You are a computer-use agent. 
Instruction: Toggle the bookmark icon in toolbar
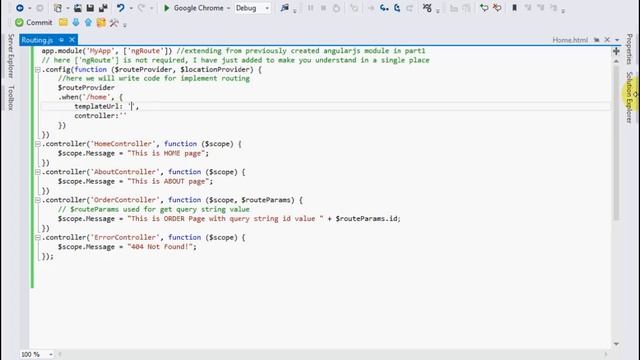514,8
